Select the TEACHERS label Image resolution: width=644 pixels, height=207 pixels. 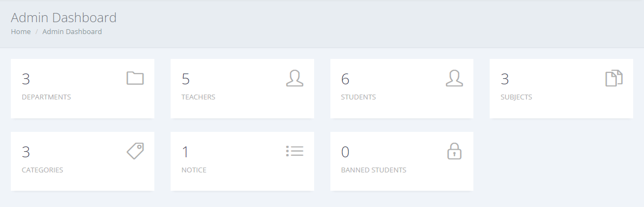pos(198,97)
